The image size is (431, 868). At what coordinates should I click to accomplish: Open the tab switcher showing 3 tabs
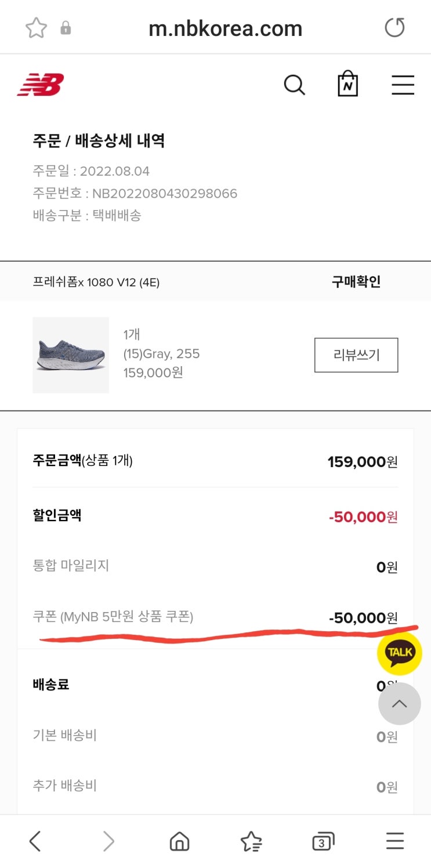[323, 841]
